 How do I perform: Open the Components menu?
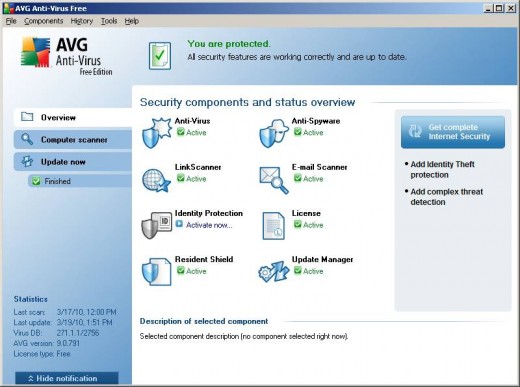pyautogui.click(x=44, y=21)
